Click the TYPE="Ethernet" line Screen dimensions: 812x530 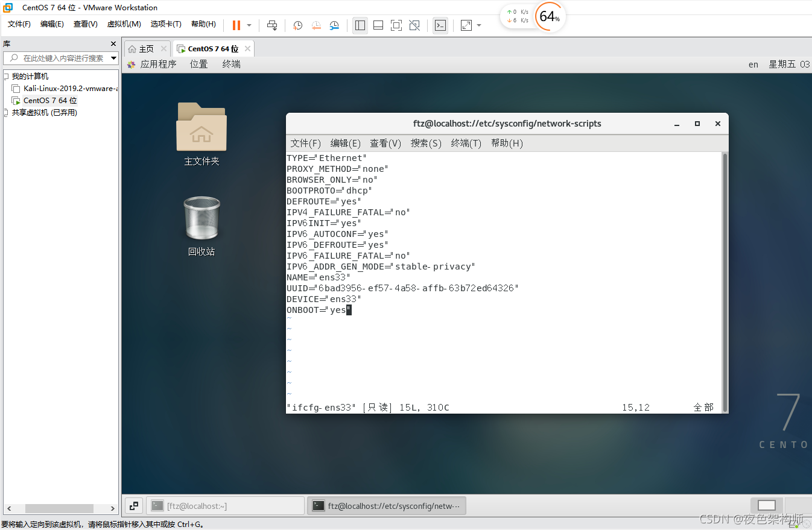(326, 158)
